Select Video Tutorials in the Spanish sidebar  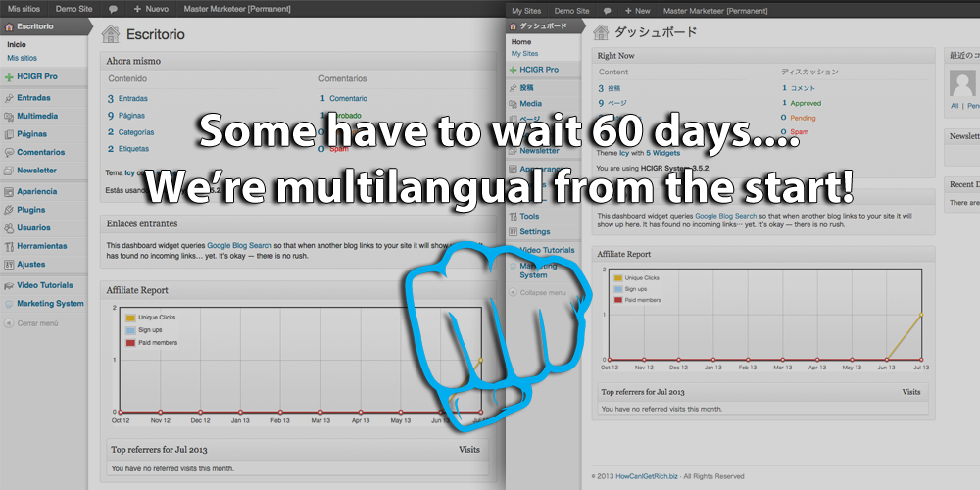click(49, 285)
